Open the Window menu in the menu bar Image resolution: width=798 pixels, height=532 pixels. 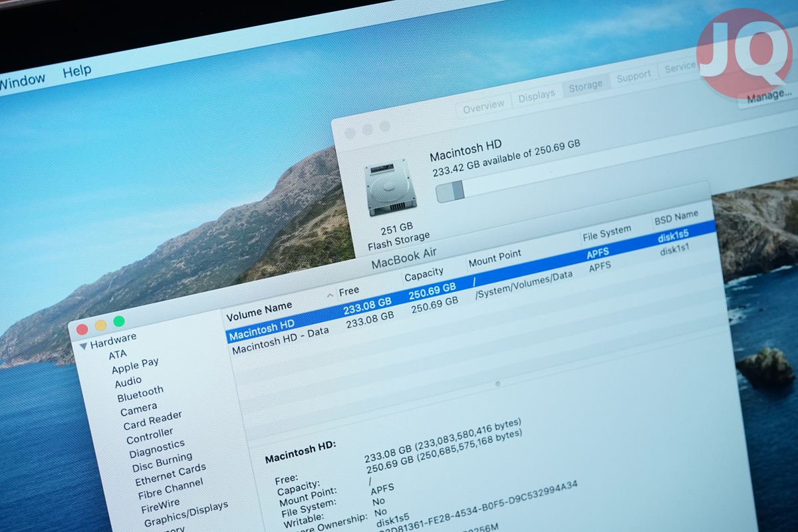click(22, 81)
